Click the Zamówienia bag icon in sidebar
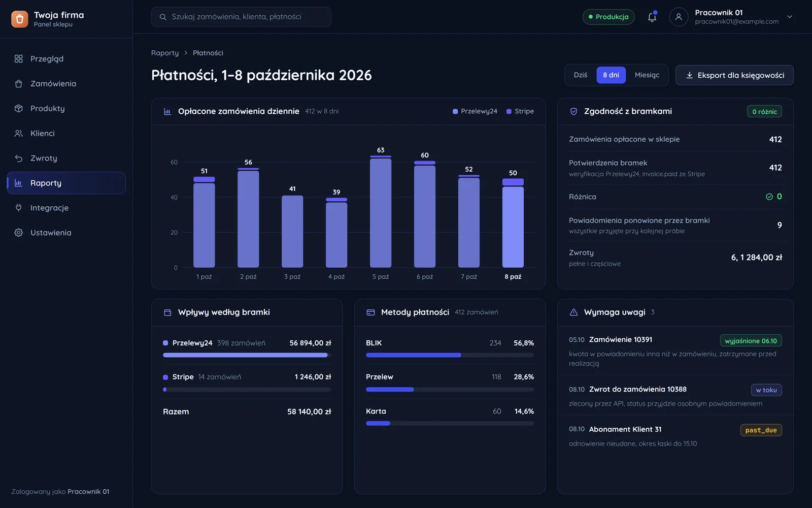This screenshot has width=812, height=508. pos(19,84)
